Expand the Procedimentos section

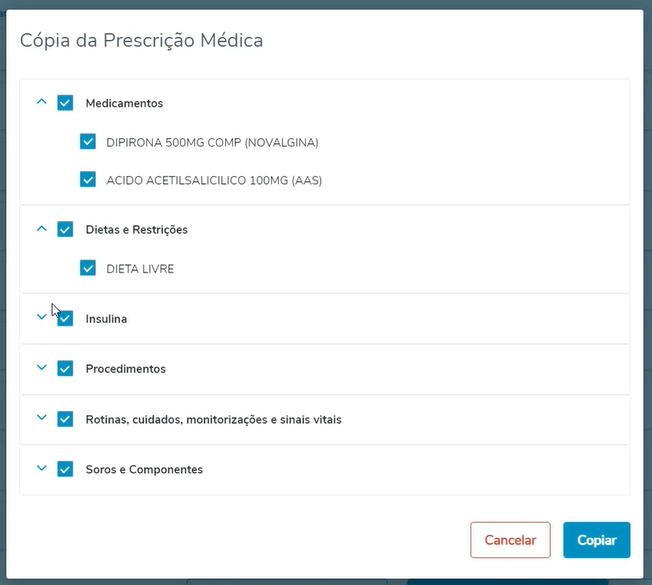coord(41,367)
